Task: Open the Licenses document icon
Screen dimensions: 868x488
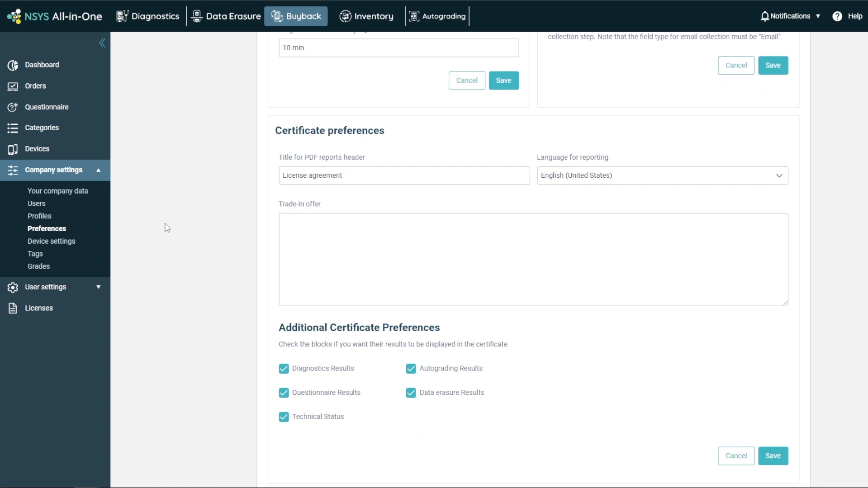Action: (13, 308)
